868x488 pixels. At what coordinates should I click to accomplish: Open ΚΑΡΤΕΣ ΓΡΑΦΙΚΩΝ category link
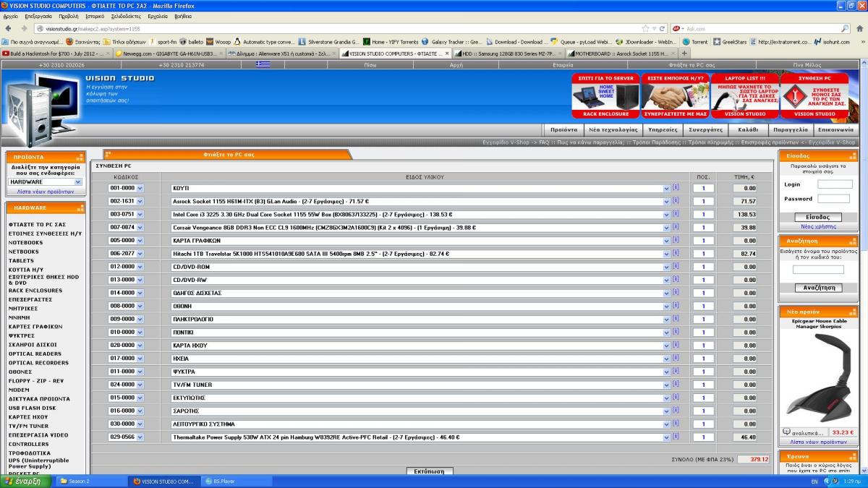click(x=35, y=327)
